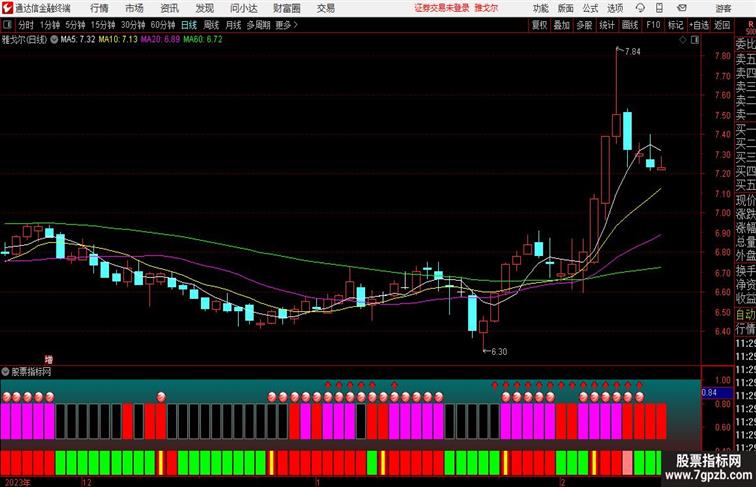Click the 通达信 red logo icon
The image size is (756, 487).
tap(7, 8)
